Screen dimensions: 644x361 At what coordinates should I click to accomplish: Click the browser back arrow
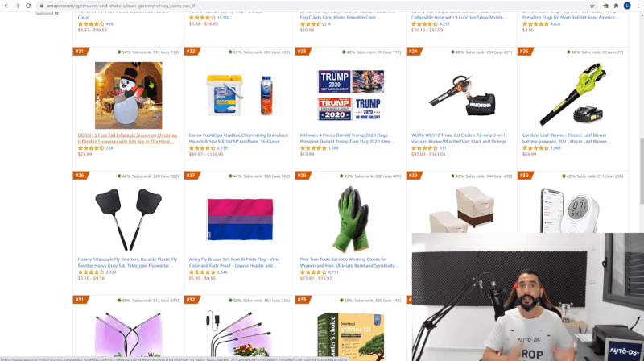(6, 6)
